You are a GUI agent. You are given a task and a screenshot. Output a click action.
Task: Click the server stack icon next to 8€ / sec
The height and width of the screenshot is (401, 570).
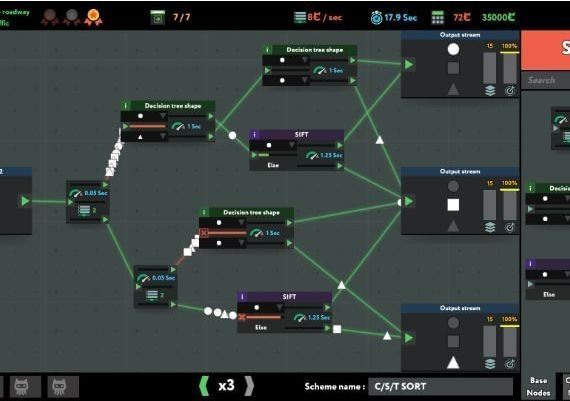(300, 17)
